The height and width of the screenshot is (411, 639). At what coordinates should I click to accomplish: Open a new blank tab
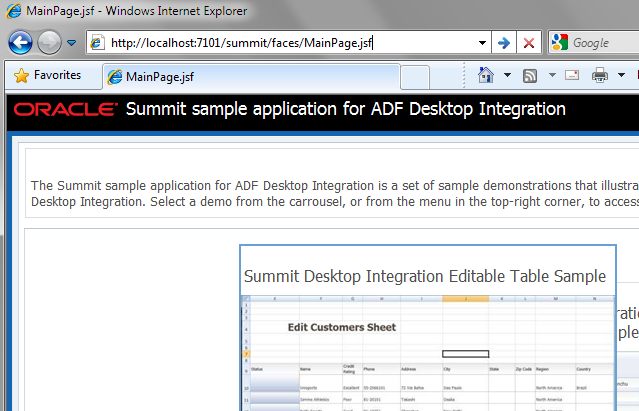pos(415,77)
